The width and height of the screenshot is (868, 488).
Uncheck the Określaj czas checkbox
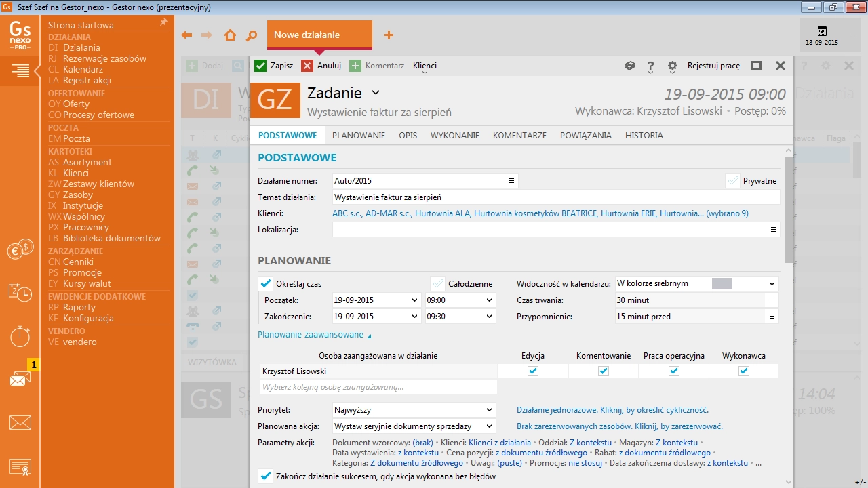coord(265,283)
